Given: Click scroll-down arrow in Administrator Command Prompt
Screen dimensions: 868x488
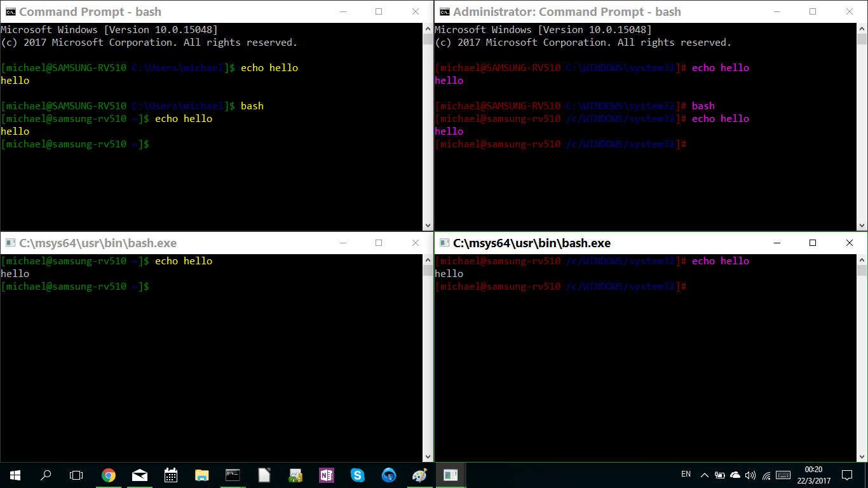Looking at the screenshot, I should tap(862, 225).
